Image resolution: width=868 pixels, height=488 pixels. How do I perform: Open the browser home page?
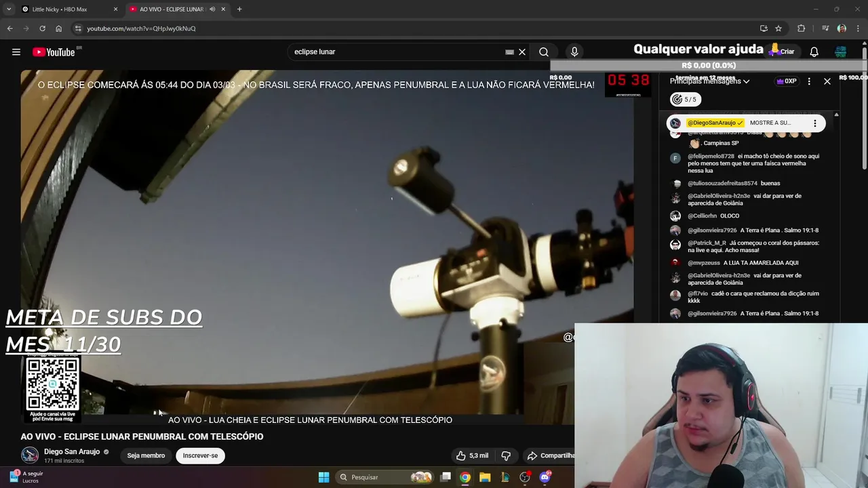coord(58,28)
